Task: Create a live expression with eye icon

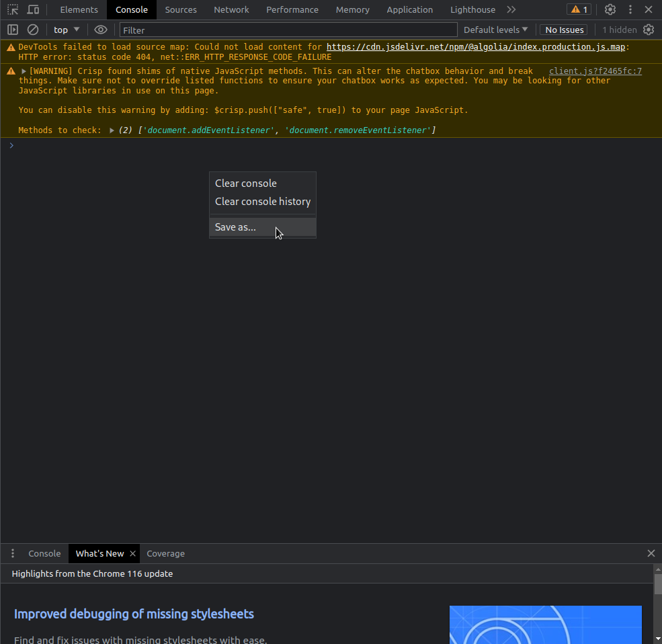Action: (x=101, y=30)
